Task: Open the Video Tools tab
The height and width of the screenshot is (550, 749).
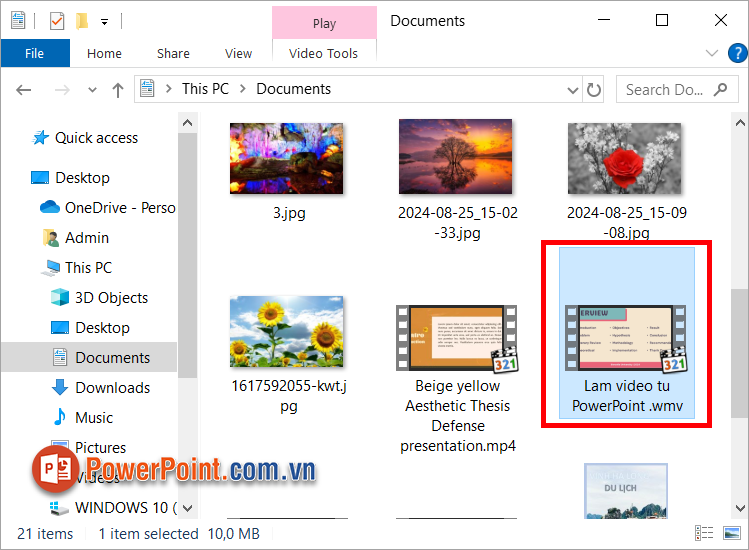Action: click(323, 54)
